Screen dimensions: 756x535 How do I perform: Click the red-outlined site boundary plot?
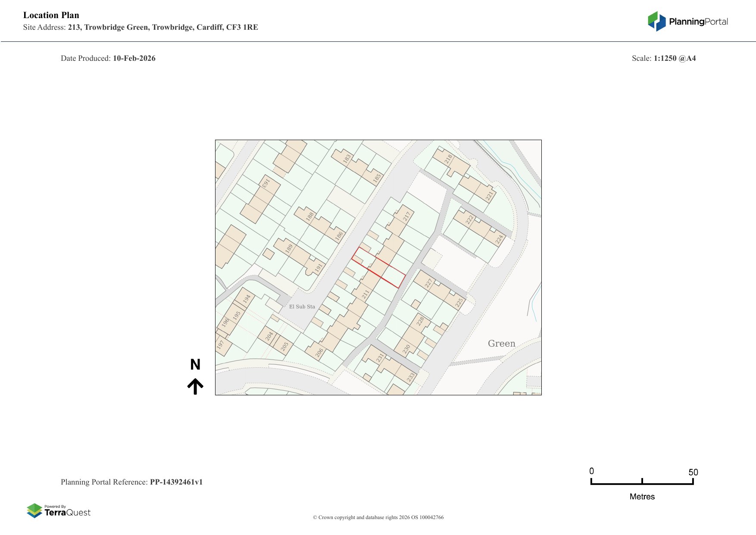coord(378,268)
